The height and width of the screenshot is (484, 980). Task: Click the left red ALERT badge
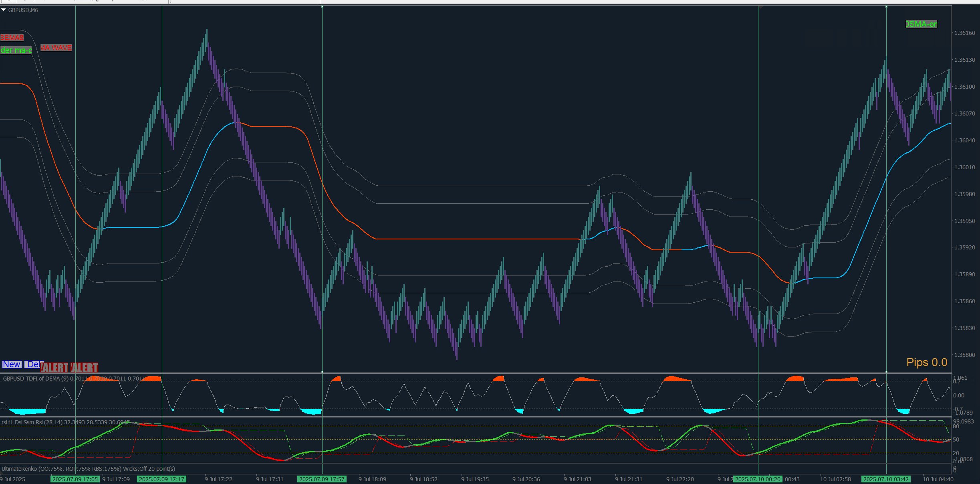[54, 368]
